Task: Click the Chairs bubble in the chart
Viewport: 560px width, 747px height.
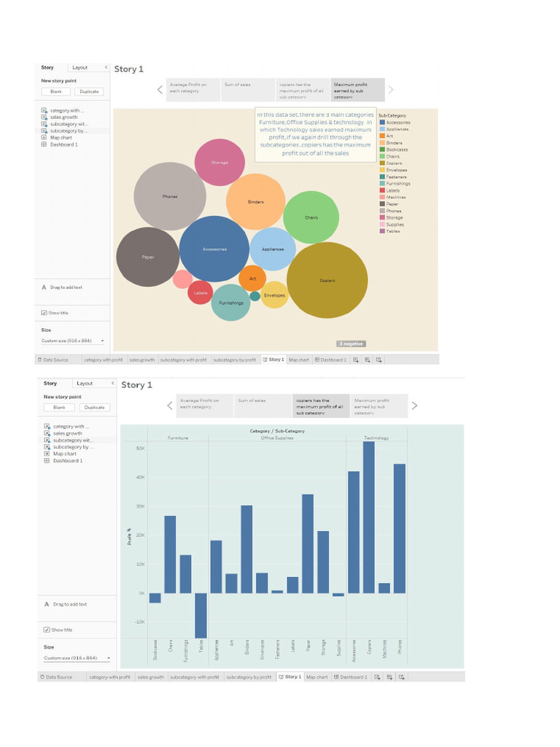Action: pyautogui.click(x=311, y=217)
